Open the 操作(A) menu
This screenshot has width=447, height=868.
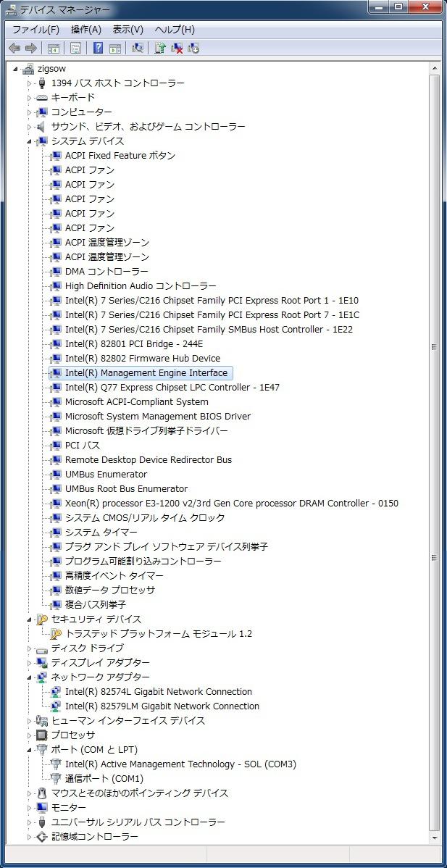click(86, 29)
